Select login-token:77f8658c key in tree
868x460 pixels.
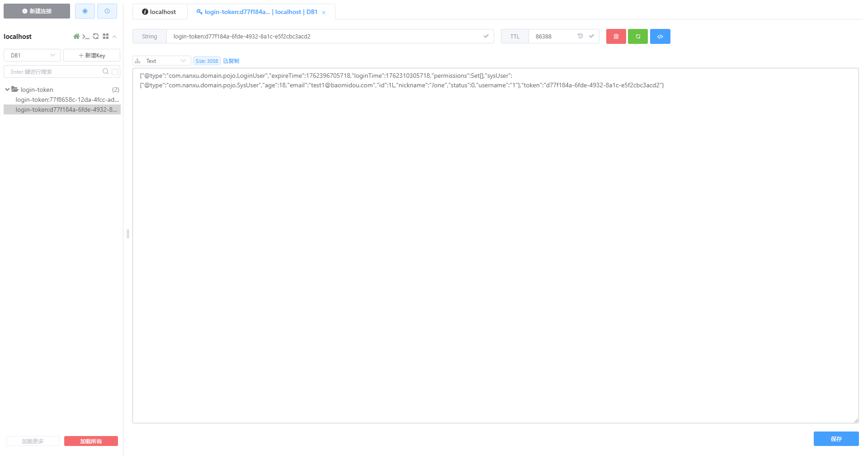point(67,100)
